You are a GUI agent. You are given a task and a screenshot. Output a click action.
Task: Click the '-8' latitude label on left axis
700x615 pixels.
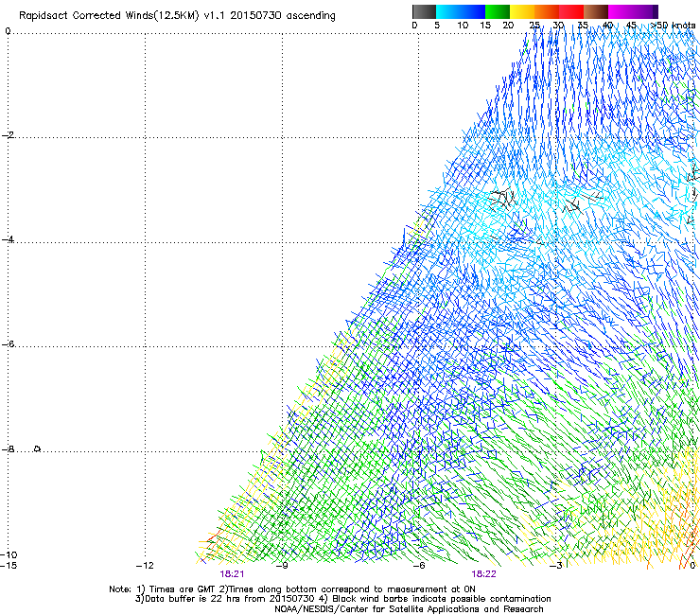tap(8, 449)
